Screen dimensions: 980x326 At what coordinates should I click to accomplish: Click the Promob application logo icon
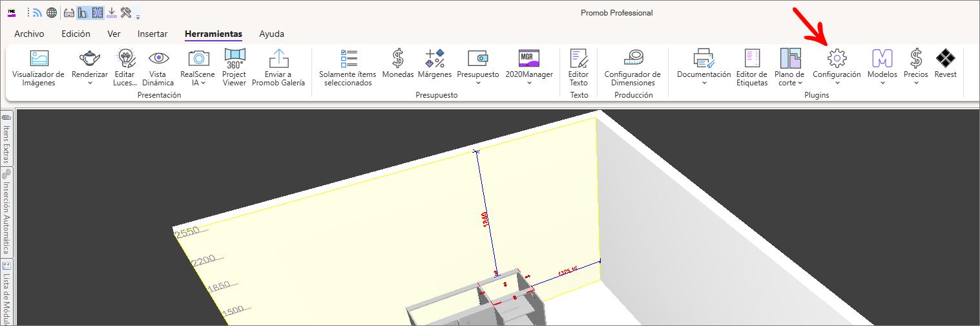point(11,12)
